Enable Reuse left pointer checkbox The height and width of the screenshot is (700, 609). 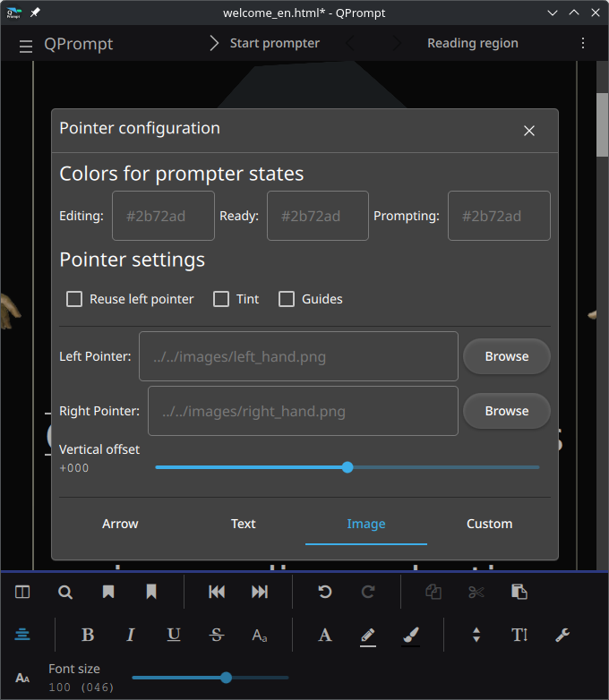[x=74, y=299]
